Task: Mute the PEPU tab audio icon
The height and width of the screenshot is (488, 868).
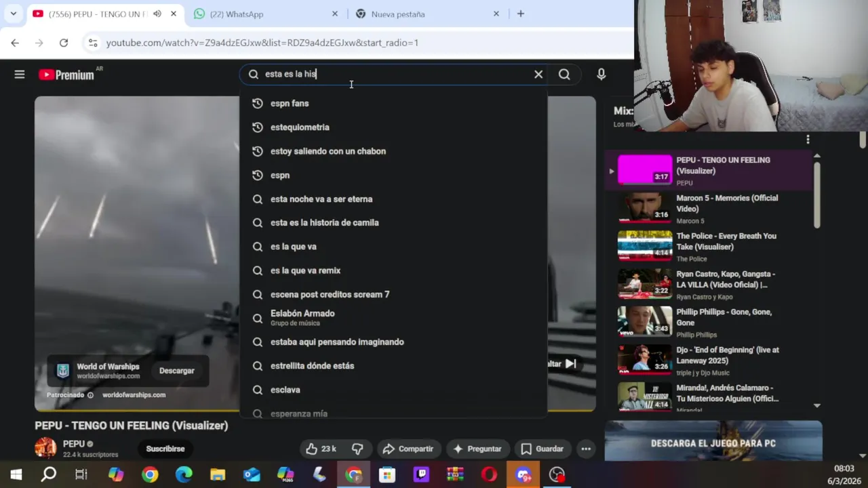Action: (157, 14)
